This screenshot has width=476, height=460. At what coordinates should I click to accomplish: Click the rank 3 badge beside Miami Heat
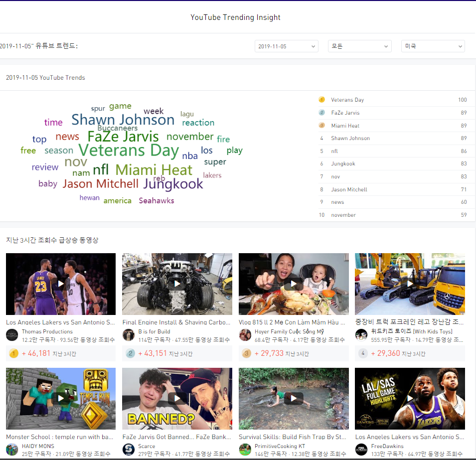(x=322, y=126)
